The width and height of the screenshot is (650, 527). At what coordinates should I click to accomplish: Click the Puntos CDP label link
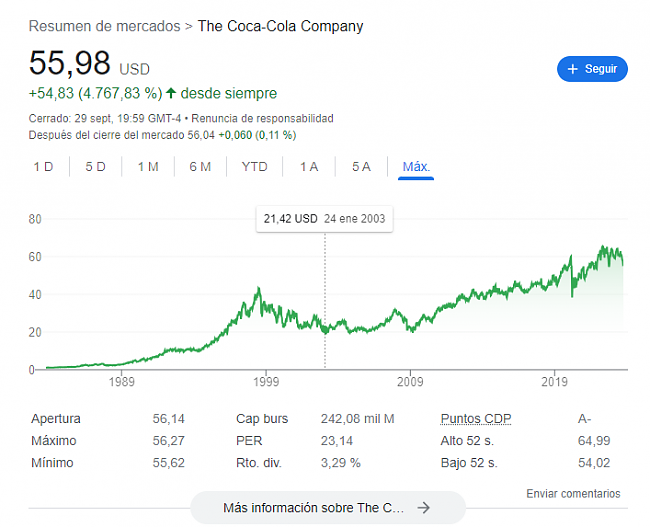click(x=476, y=419)
